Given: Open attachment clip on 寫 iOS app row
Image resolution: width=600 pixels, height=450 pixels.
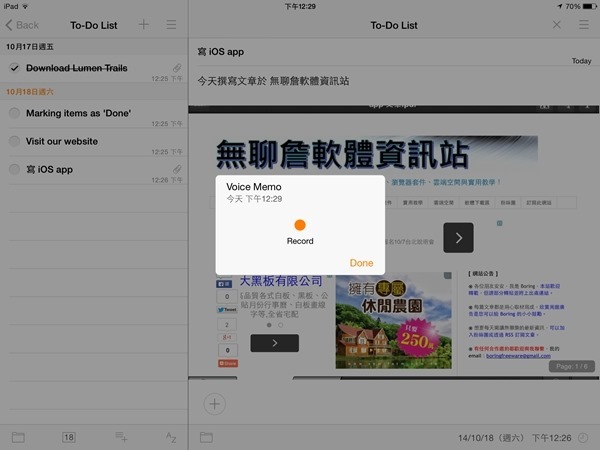Looking at the screenshot, I should point(177,169).
